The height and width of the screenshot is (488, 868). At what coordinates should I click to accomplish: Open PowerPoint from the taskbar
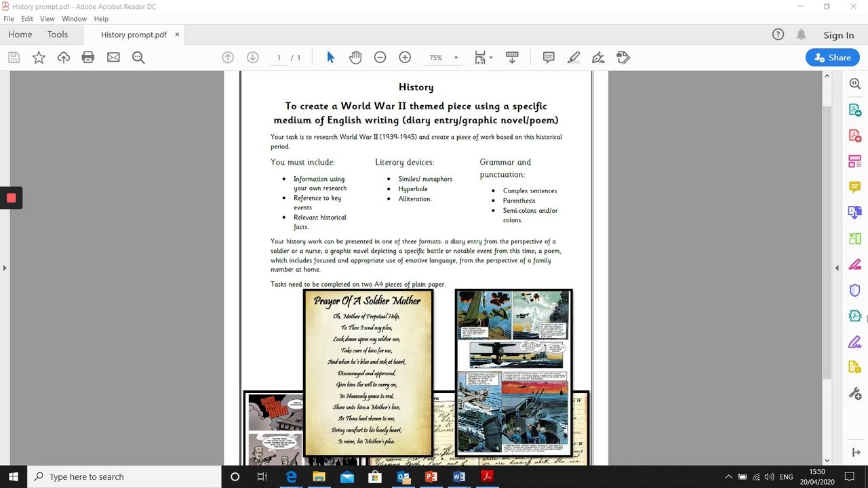pos(431,476)
